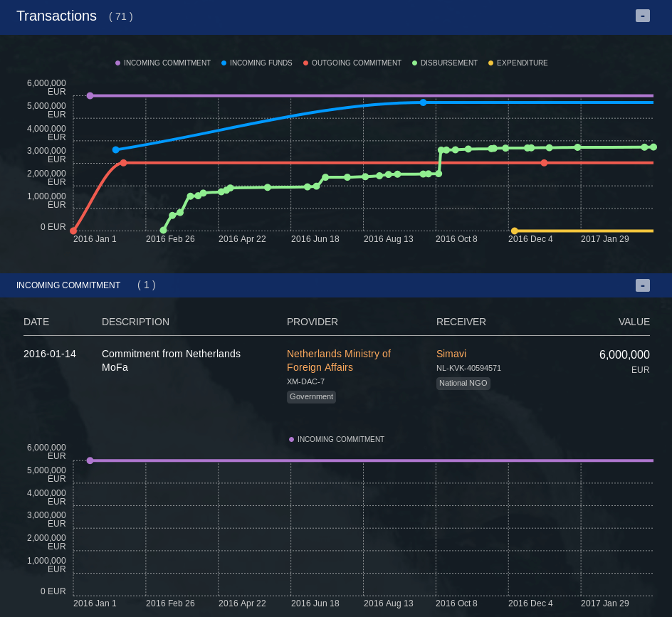
Task: Click purple Incoming Commitment start point in top chart
Action: click(x=90, y=95)
